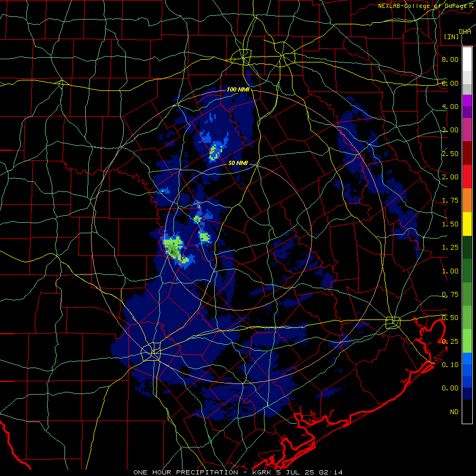Click the '4.00' legend value
The width and height of the screenshot is (476, 476).
(x=450, y=106)
